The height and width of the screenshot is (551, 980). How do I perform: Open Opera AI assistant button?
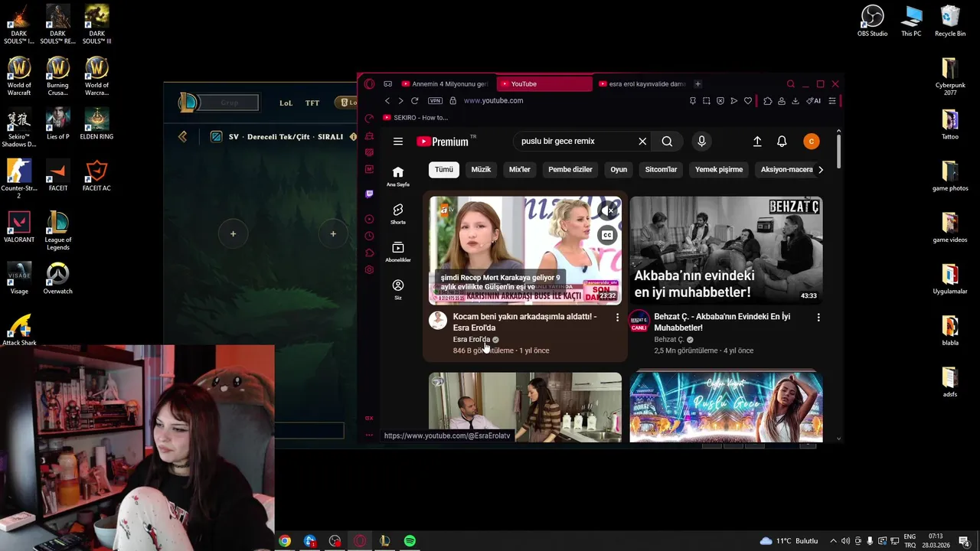[814, 101]
